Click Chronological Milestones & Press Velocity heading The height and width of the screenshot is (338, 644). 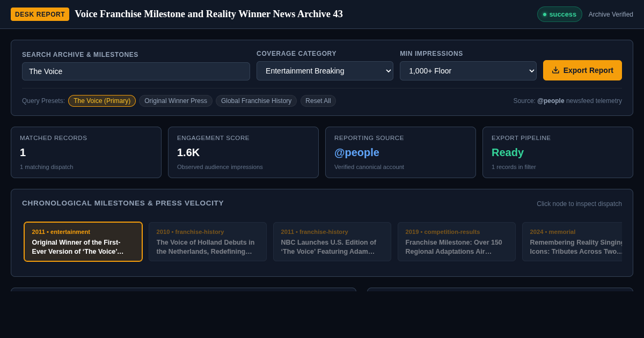tap(123, 203)
